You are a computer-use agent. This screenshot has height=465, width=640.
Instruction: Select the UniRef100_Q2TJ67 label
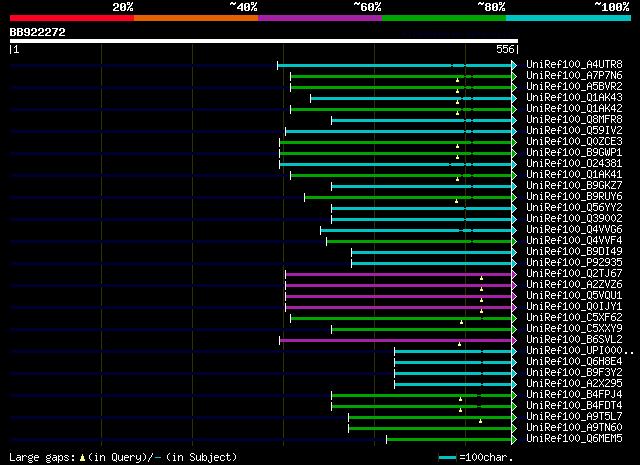pyautogui.click(x=574, y=274)
